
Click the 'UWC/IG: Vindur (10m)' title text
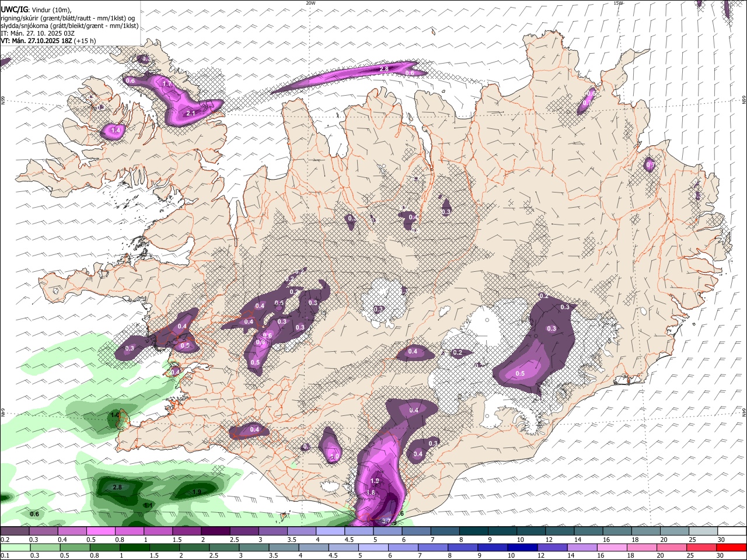point(35,10)
